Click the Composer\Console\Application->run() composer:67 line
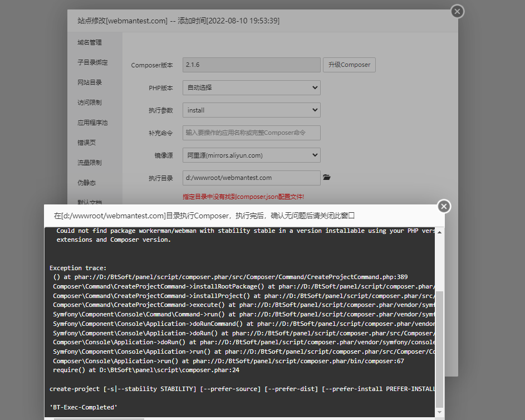525x420 pixels. [x=228, y=361]
